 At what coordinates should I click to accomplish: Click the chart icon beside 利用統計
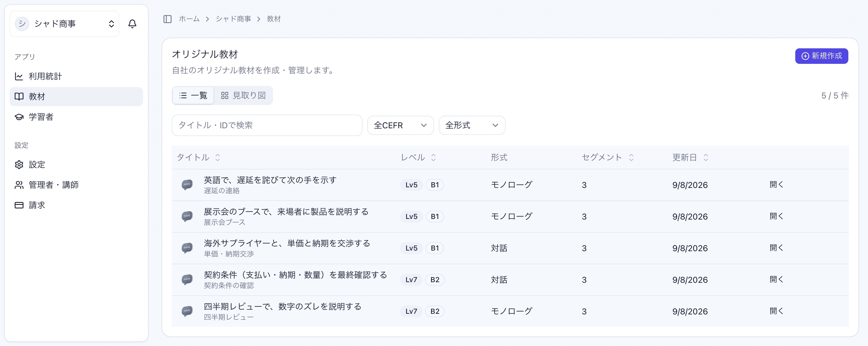point(19,77)
